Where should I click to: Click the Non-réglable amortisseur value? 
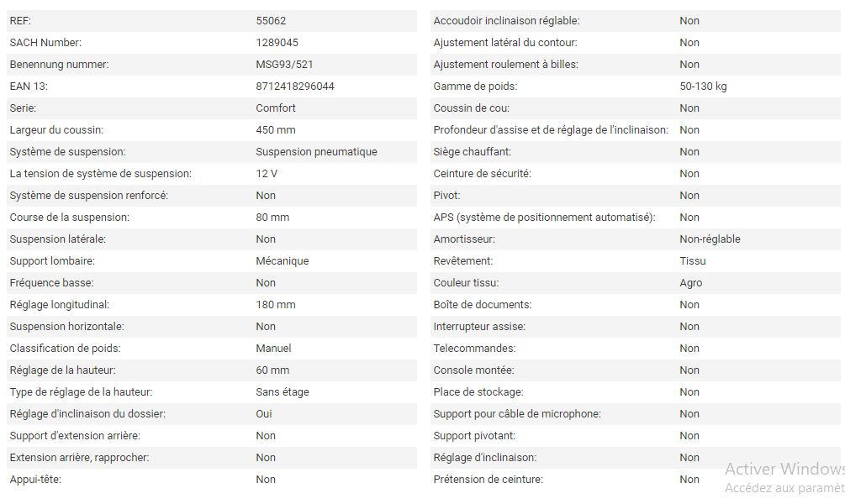point(710,239)
